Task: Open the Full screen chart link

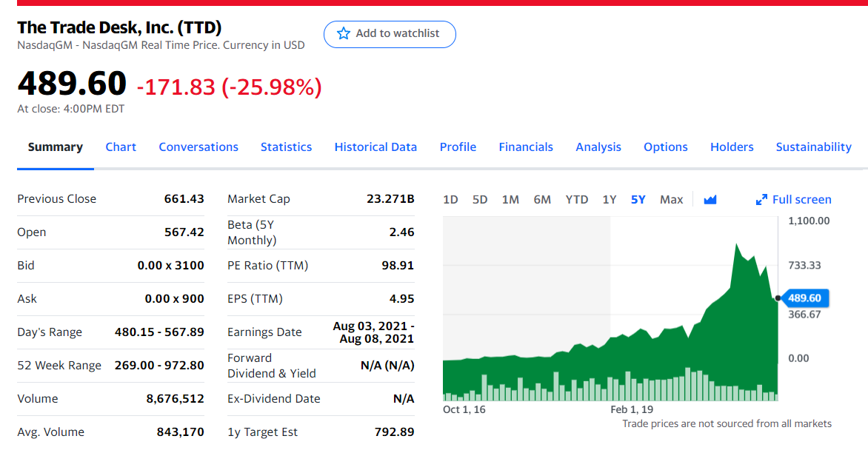Action: pos(793,200)
